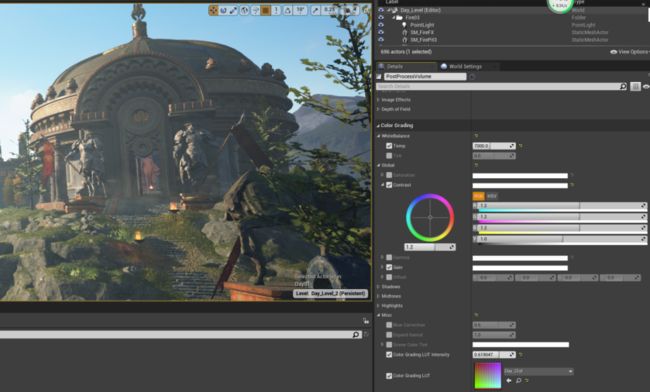Select the scale mode icon in viewport toolbar
Screen dimensions: 650x392
tap(233, 10)
